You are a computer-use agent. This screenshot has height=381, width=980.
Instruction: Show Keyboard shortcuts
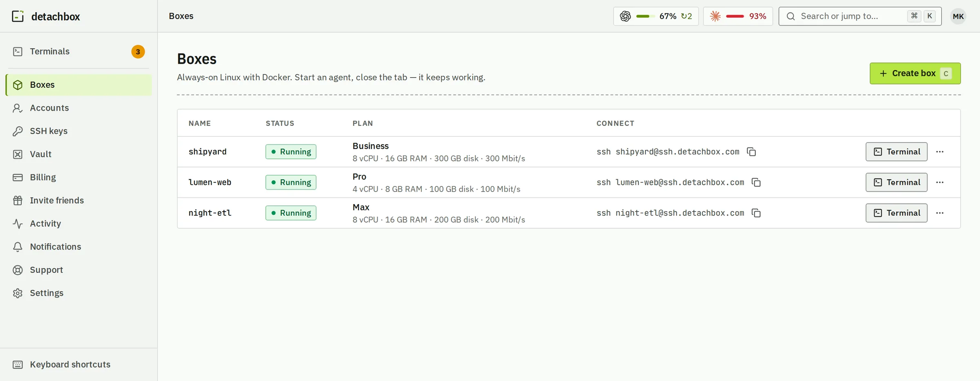tap(78, 364)
